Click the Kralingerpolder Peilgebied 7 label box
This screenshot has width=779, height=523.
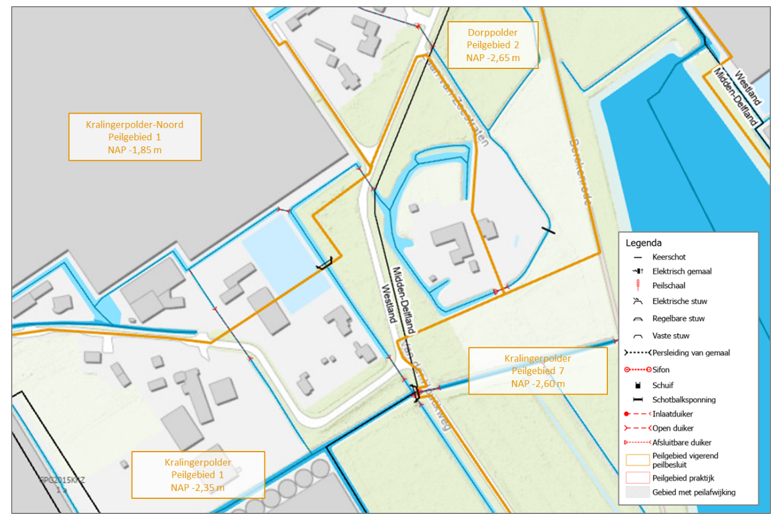click(x=537, y=370)
